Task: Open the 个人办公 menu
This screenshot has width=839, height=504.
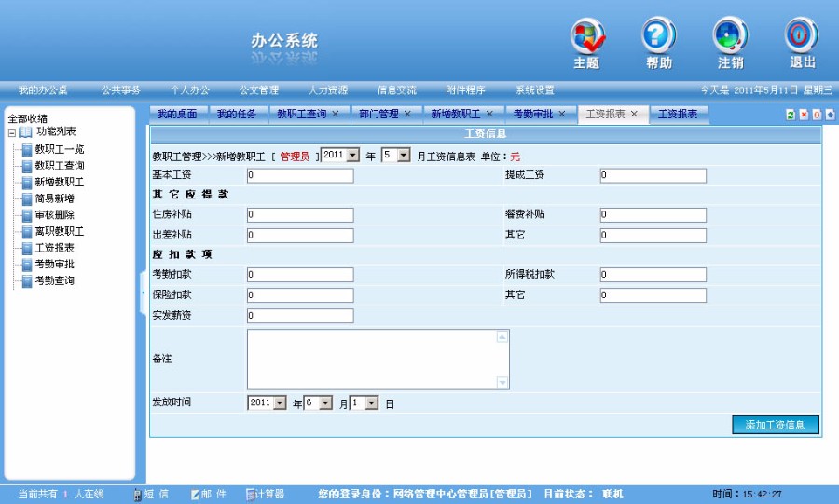Action: pyautogui.click(x=189, y=89)
